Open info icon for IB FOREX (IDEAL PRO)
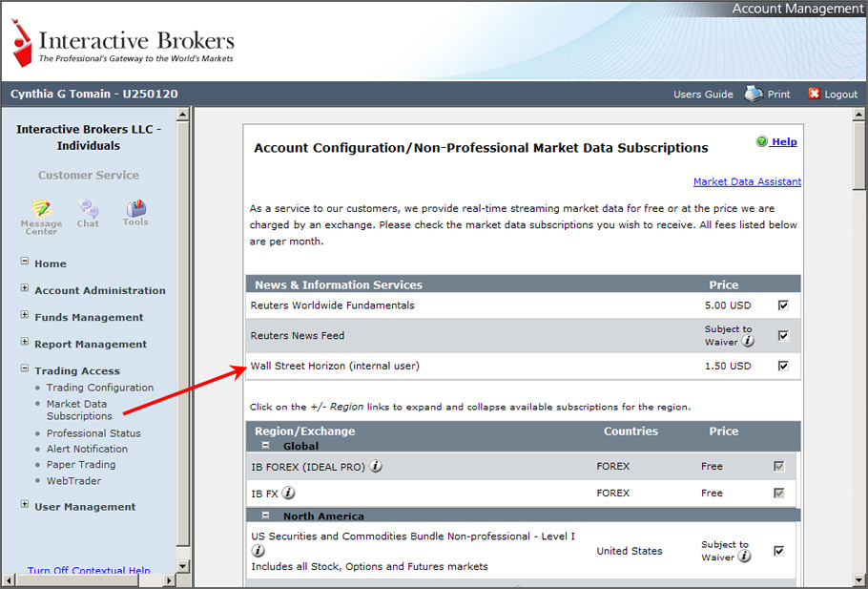The height and width of the screenshot is (589, 868). 375,466
